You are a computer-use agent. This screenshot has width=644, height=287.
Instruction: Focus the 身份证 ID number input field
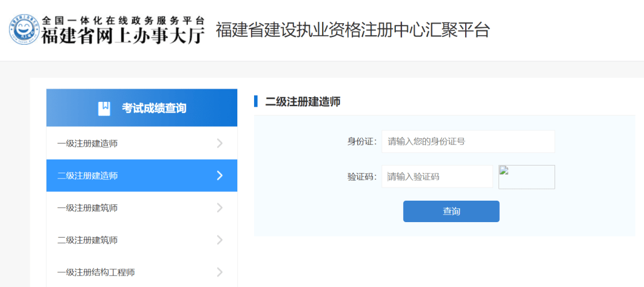click(x=468, y=142)
